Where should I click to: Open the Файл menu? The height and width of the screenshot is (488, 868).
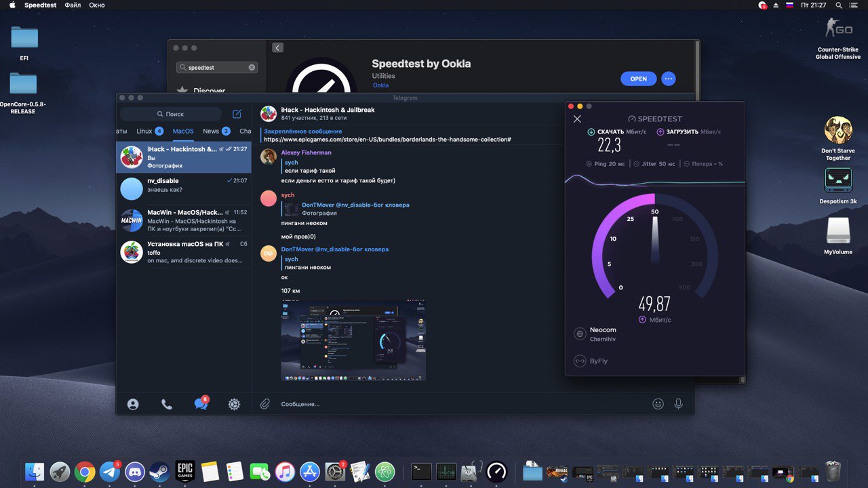click(73, 5)
